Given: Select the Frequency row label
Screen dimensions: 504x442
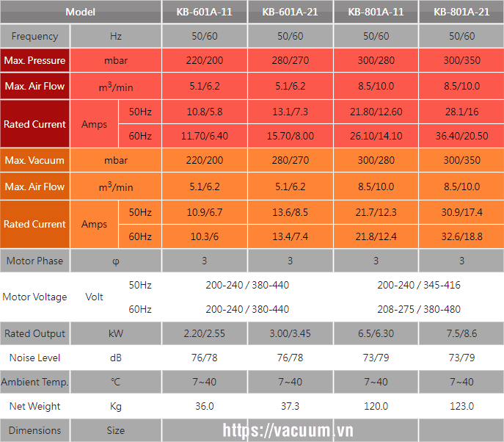Looking at the screenshot, I should 34,36.
